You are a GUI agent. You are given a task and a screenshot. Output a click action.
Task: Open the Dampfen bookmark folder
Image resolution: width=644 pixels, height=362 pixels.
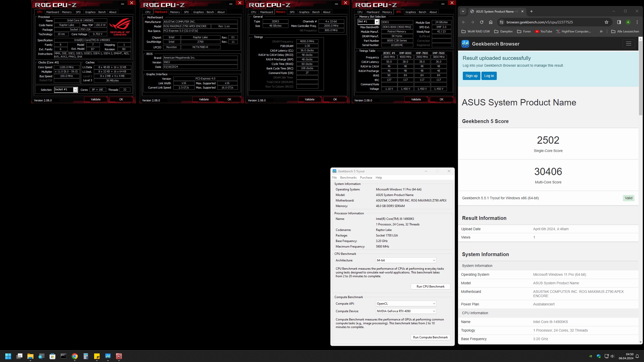[x=503, y=31]
